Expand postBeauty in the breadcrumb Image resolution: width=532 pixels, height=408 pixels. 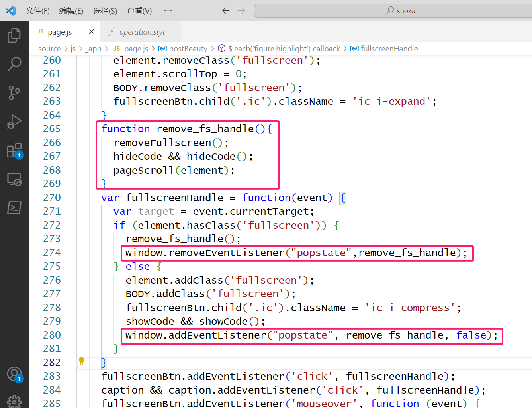pyautogui.click(x=188, y=49)
